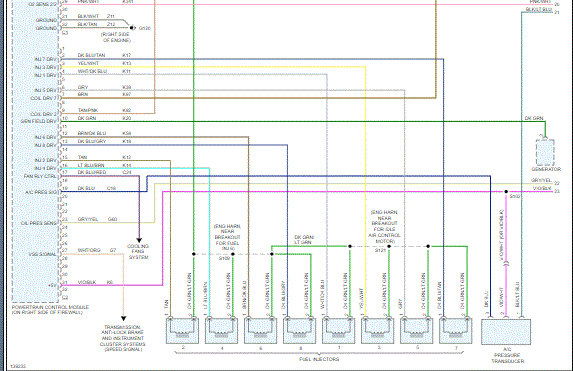The height and width of the screenshot is (371, 573).
Task: Click the 'VIO/BLK 23' connector label at right edge
Action: tap(546, 189)
